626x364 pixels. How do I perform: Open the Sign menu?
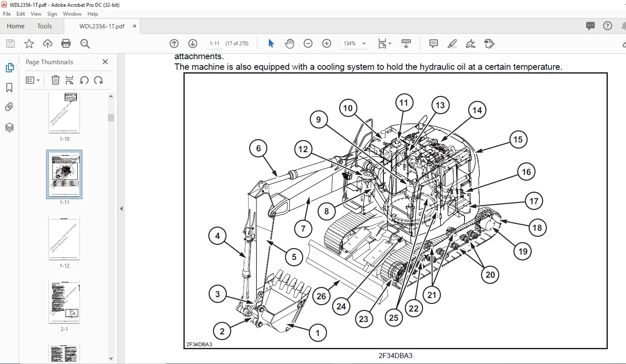(52, 14)
